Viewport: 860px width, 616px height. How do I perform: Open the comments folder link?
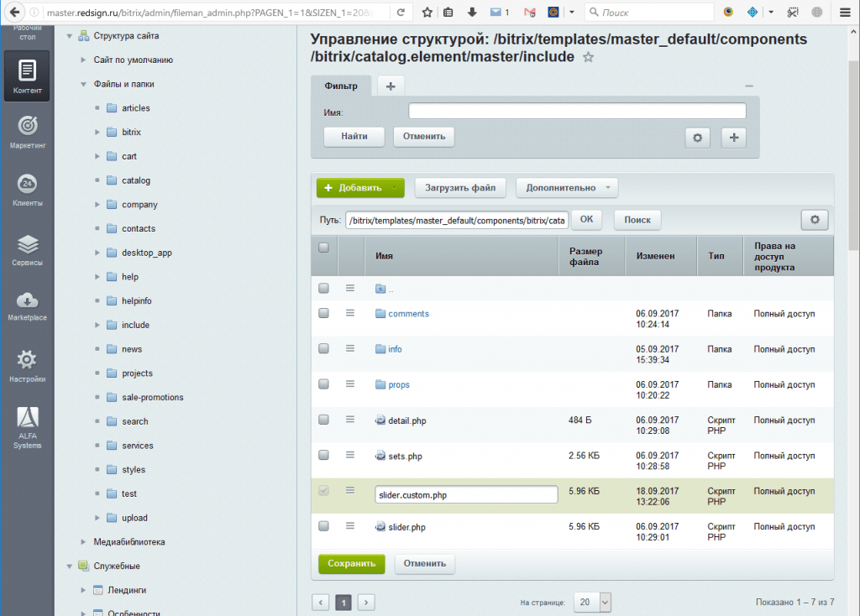[408, 313]
